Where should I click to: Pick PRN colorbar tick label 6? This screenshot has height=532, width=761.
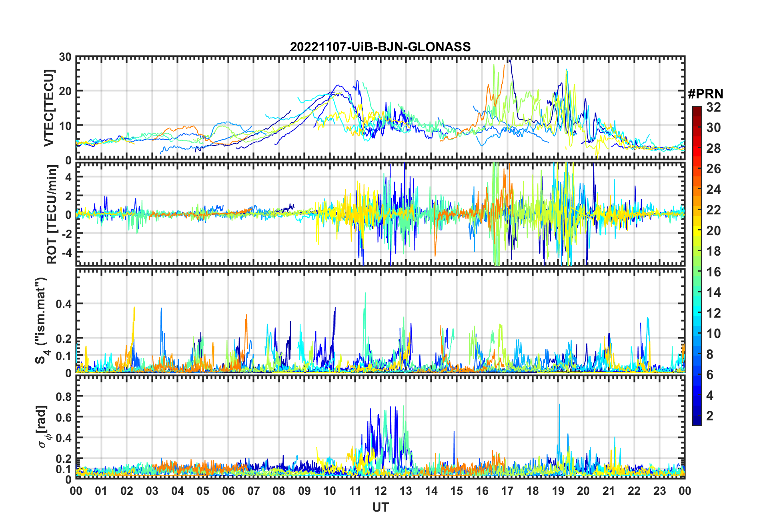tap(710, 375)
